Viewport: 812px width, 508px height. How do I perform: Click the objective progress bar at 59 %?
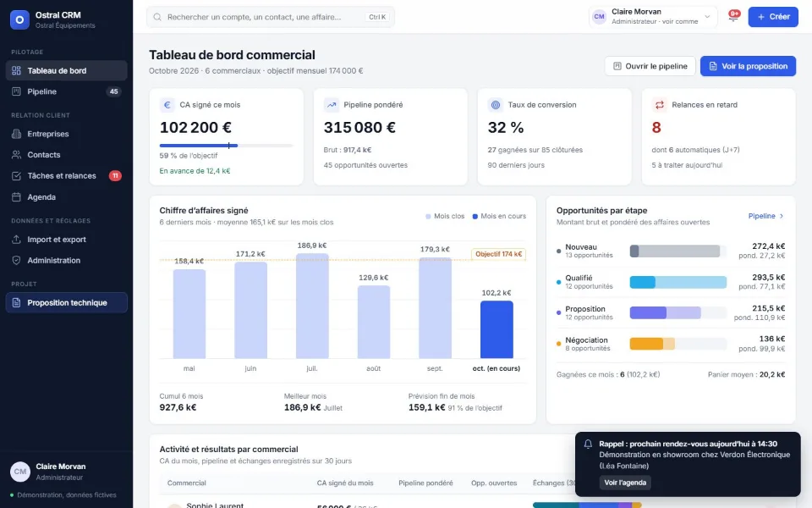[227, 146]
